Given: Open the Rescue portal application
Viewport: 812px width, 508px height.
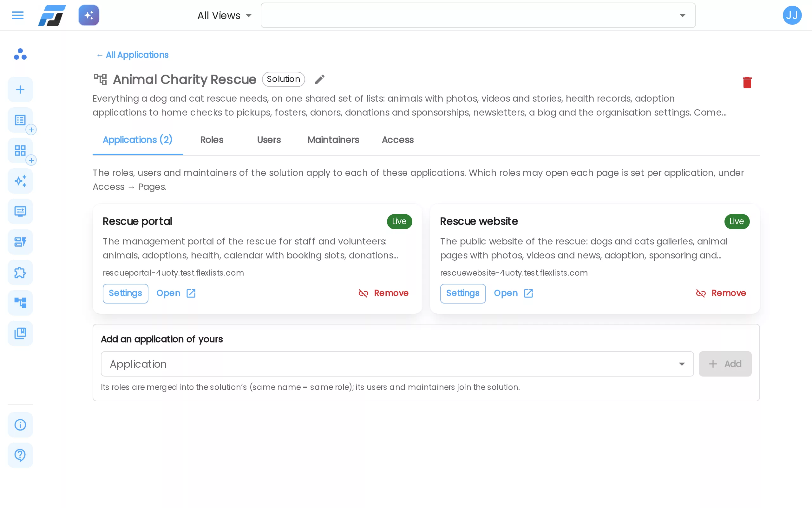Looking at the screenshot, I should coord(176,293).
